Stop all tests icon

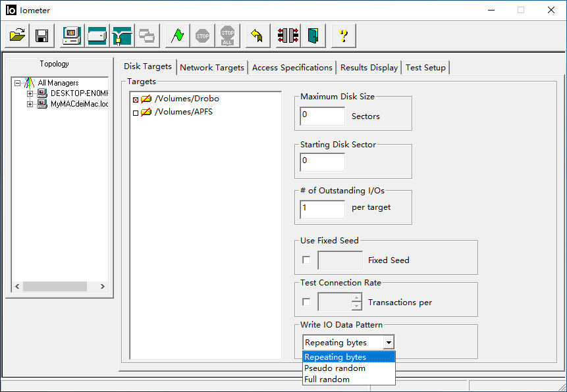pos(227,36)
